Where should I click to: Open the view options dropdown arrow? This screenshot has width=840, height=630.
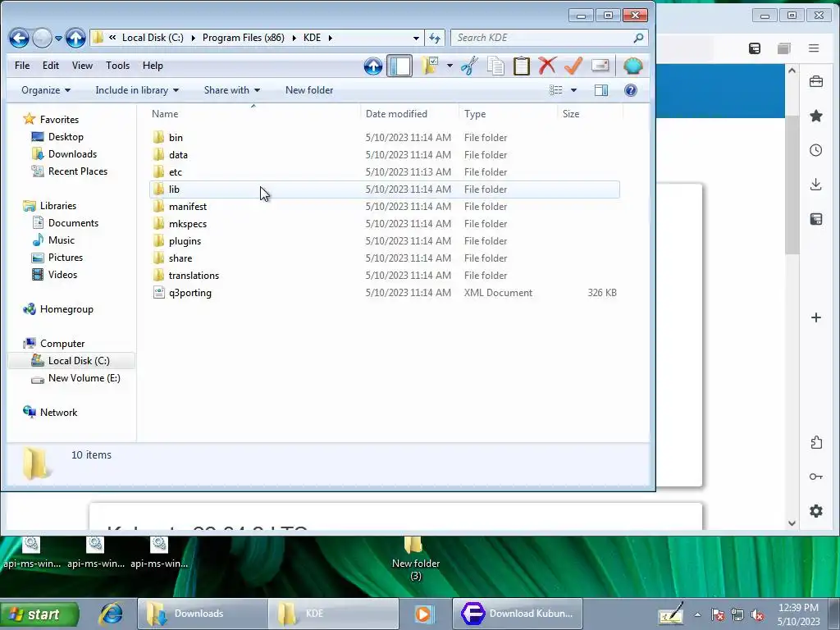573,90
